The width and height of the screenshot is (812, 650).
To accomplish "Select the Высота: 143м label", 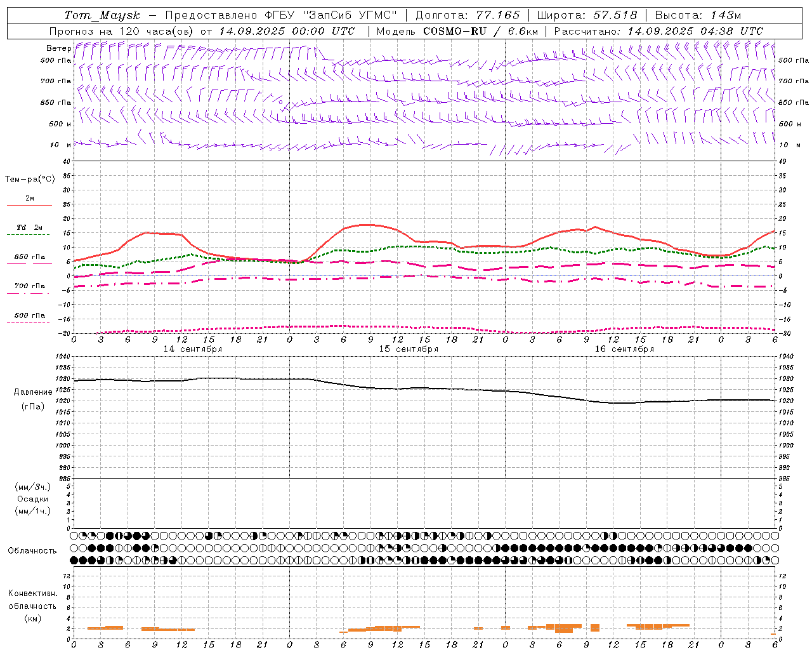I will (698, 15).
